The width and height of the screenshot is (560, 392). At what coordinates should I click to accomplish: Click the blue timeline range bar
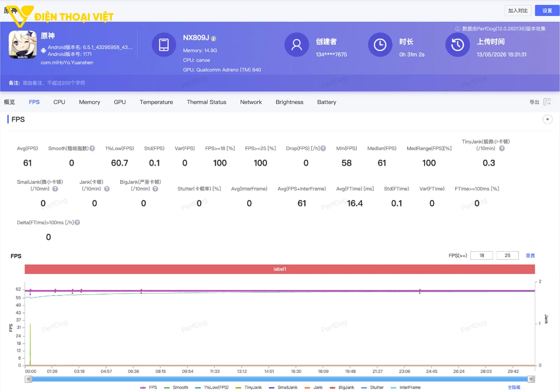[280, 379]
